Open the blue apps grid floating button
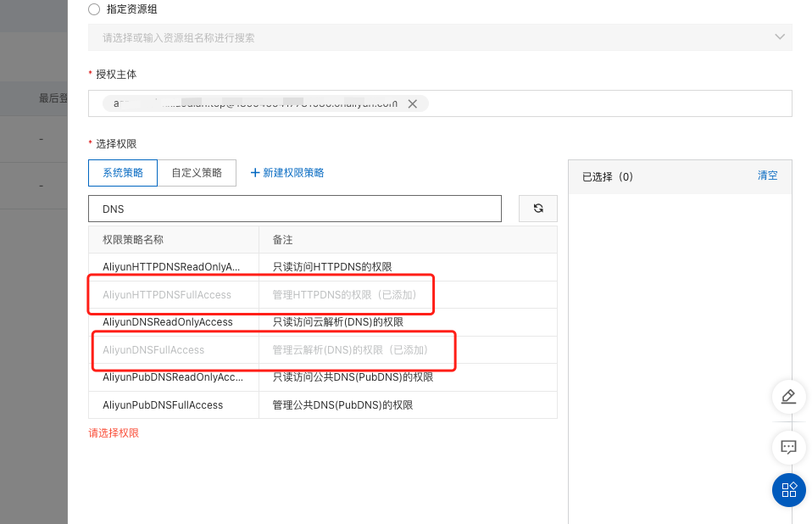This screenshot has width=812, height=524. 789,490
